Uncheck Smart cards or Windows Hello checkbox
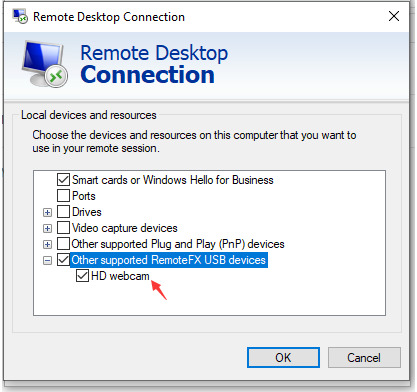The width and height of the screenshot is (417, 392). click(63, 179)
